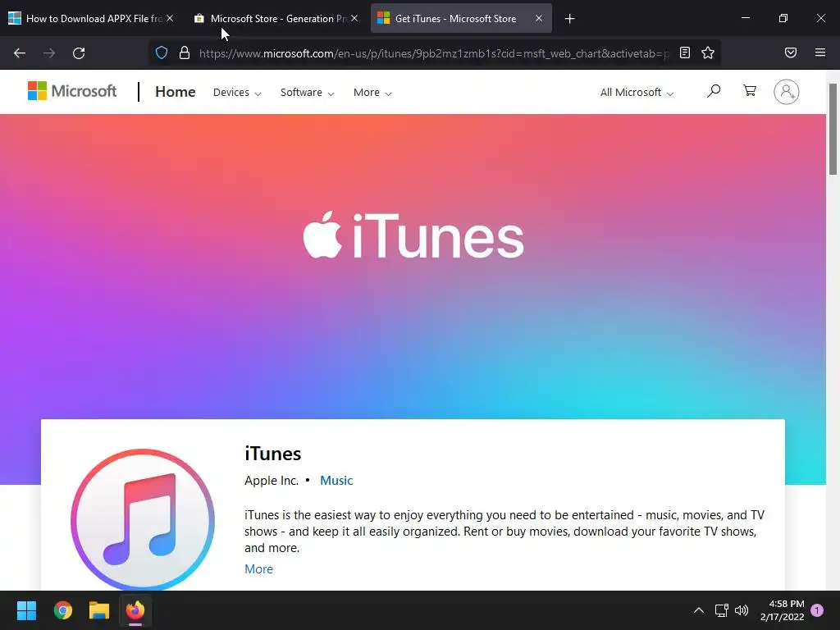Click the iTunes app icon image
The width and height of the screenshot is (840, 630).
(x=143, y=519)
